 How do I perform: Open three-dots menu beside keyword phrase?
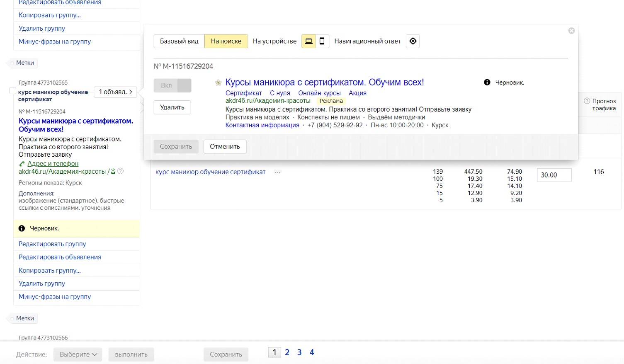(x=278, y=172)
